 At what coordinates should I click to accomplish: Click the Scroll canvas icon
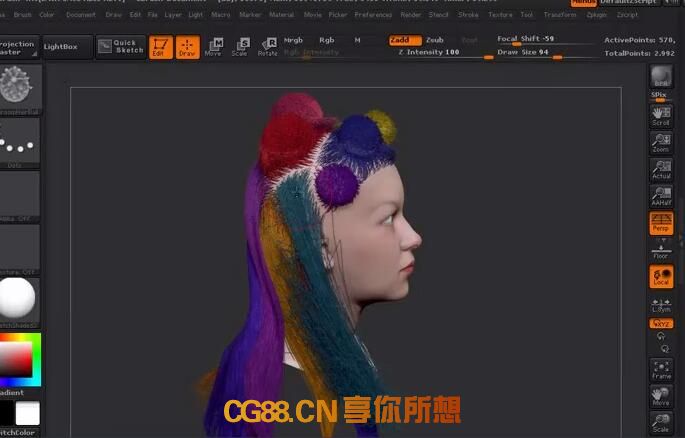click(x=661, y=116)
